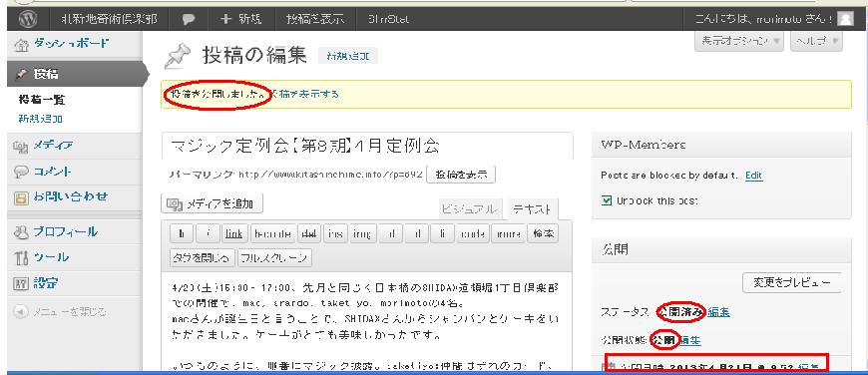Insert italic tag with i button
This screenshot has height=375, width=868.
pos(209,234)
